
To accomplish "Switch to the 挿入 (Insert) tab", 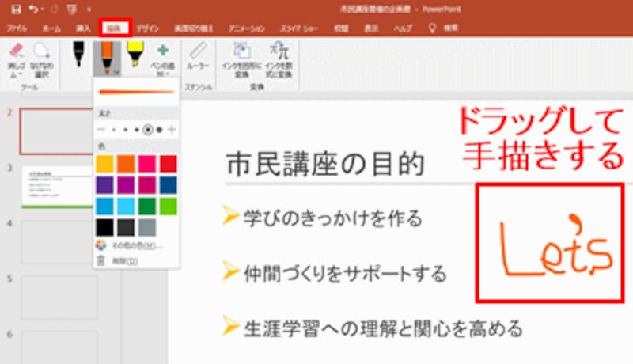I will point(83,28).
